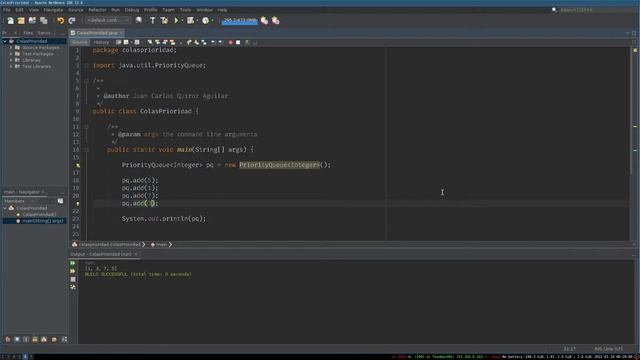Viewport: 640px width, 360px height.
Task: Click the Save All toolbar icon
Action: click(44, 20)
